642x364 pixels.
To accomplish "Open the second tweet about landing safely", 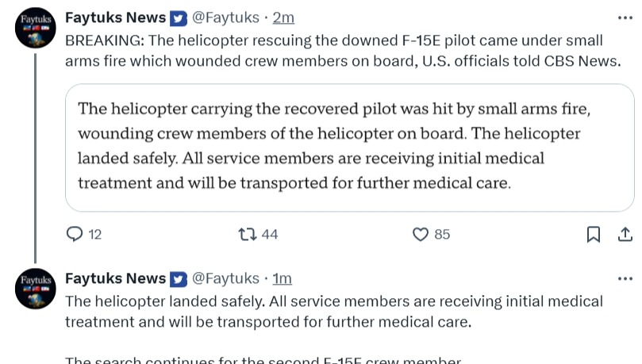I will [333, 312].
